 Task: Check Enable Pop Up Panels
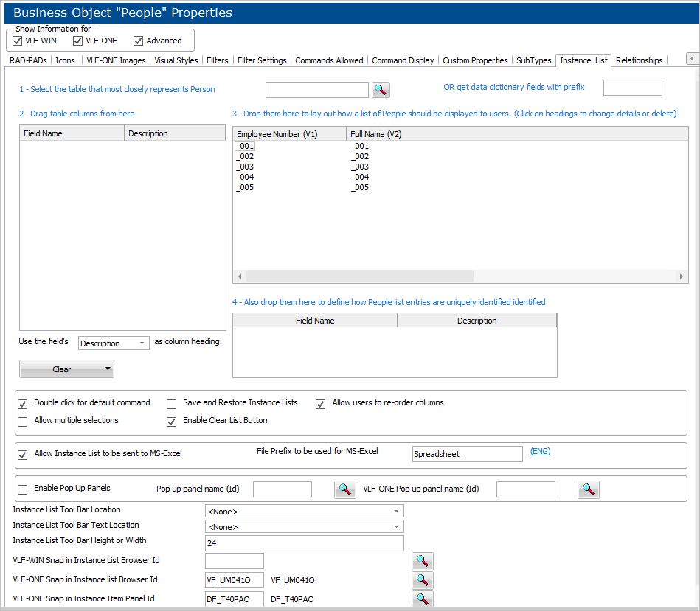click(x=23, y=489)
